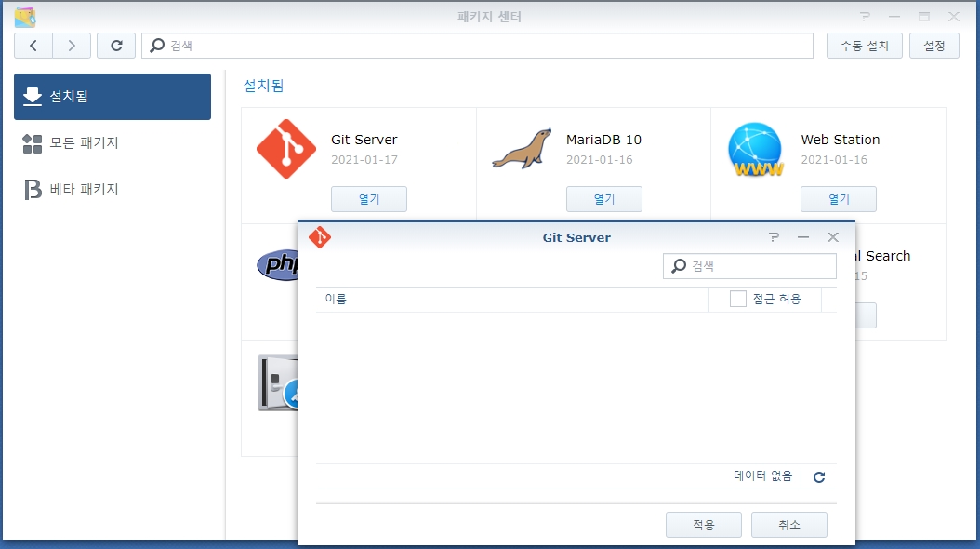Focus the Package Center search field
The height and width of the screenshot is (549, 980).
click(478, 46)
